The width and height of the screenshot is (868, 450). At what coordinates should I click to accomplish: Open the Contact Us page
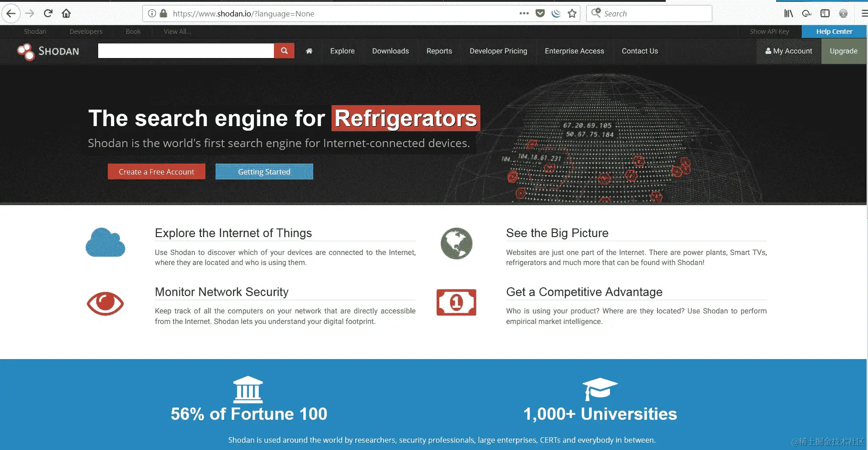pyautogui.click(x=640, y=51)
